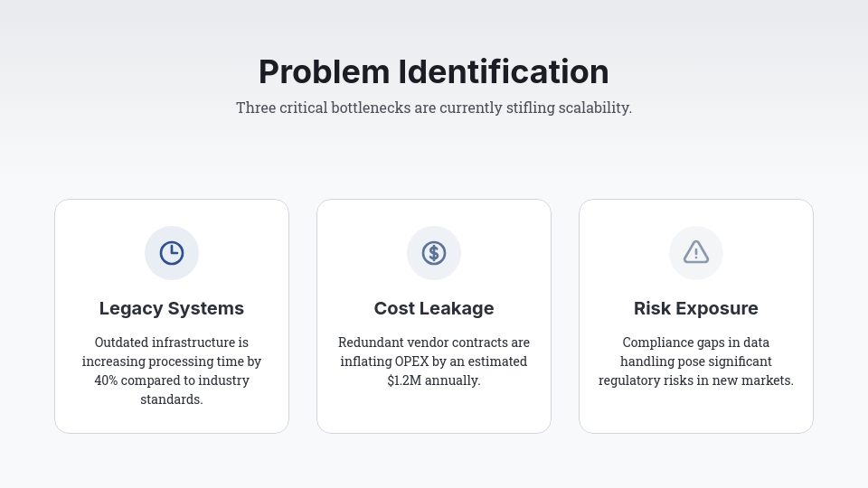Click the Compliance gaps description text
Viewport: 868px width, 488px height.
696,361
